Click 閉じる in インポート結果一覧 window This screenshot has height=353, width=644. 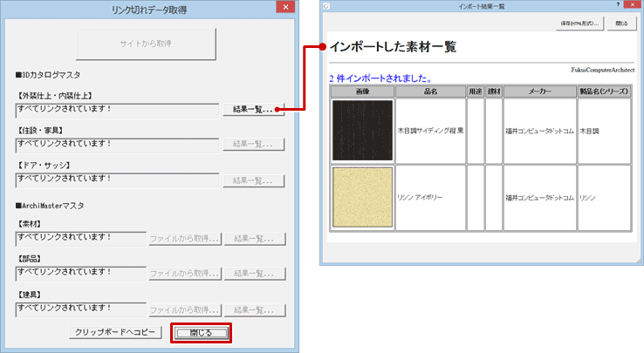click(x=622, y=24)
